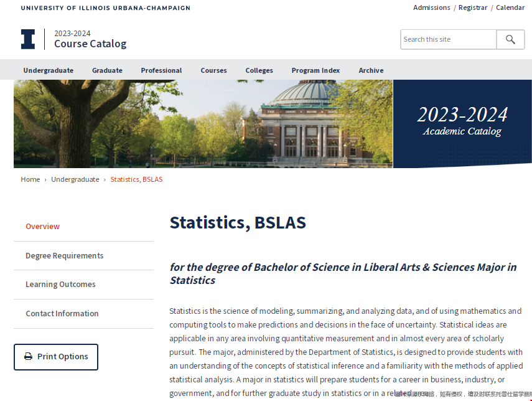
Task: Open the Graduate navigation menu
Action: point(106,70)
